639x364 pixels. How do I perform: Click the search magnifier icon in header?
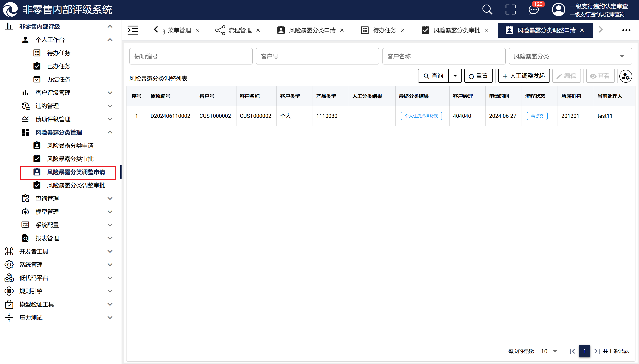(x=487, y=10)
